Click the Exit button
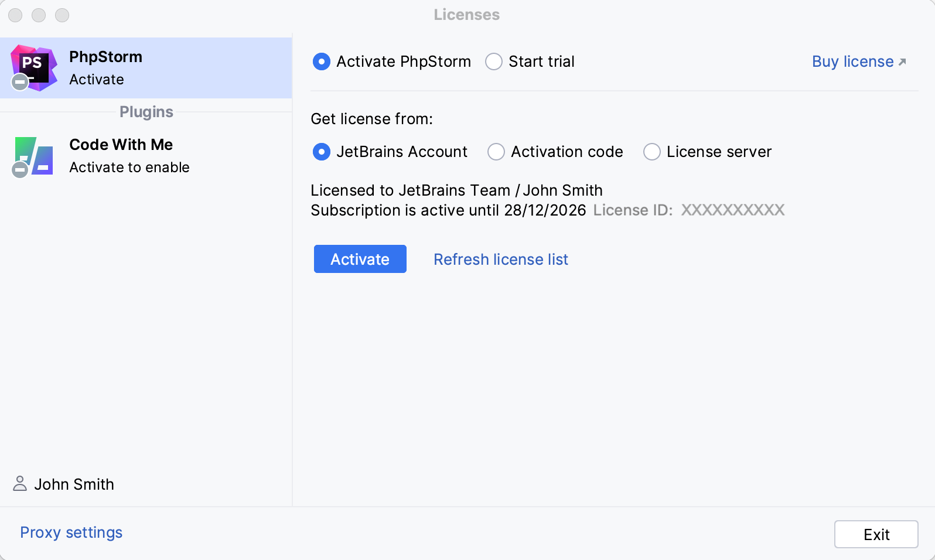 tap(876, 534)
